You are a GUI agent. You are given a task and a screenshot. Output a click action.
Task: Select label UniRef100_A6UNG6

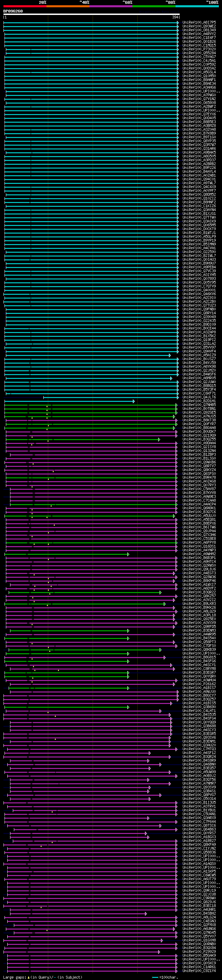[199, 929]
